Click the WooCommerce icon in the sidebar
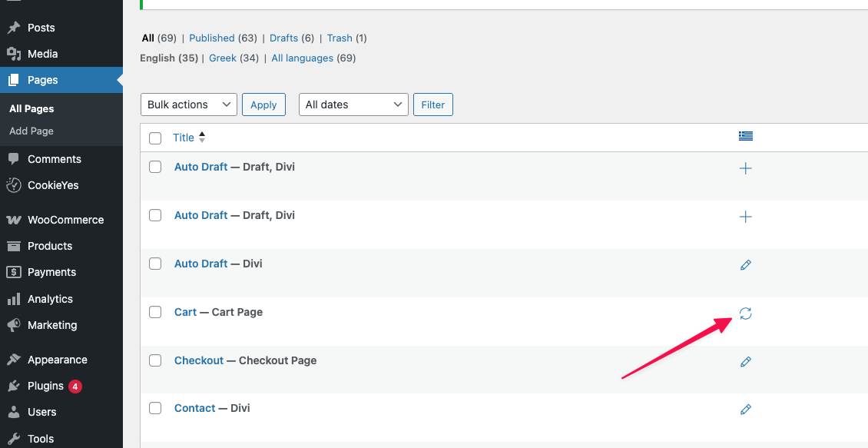868x448 pixels. coord(14,220)
